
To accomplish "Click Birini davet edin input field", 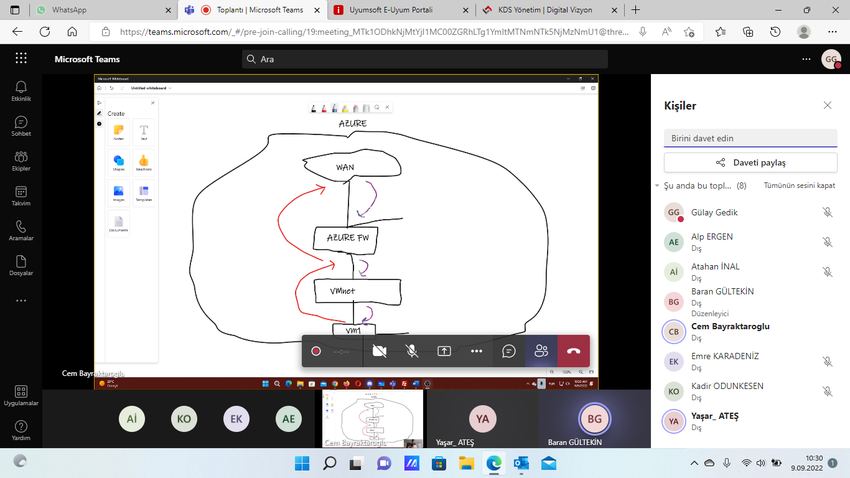I will click(x=750, y=138).
